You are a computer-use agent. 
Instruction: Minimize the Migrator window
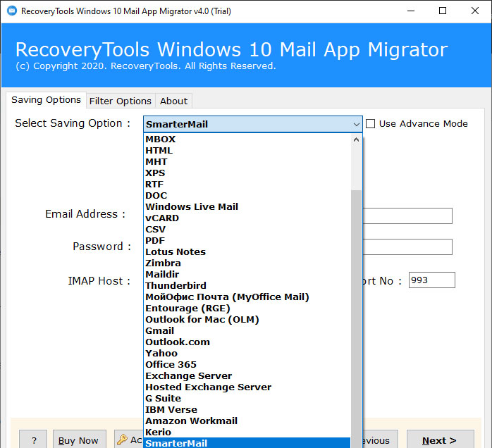point(411,11)
